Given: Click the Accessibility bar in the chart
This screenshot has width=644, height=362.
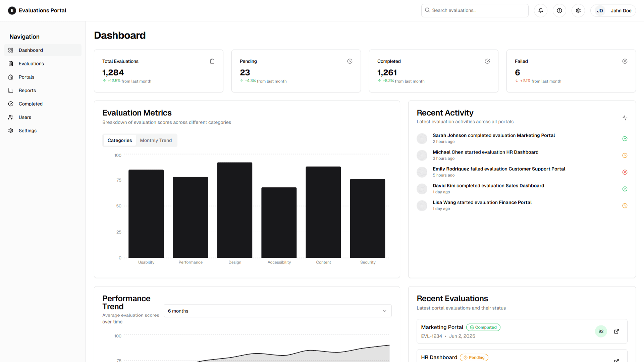Looking at the screenshot, I should (x=279, y=223).
